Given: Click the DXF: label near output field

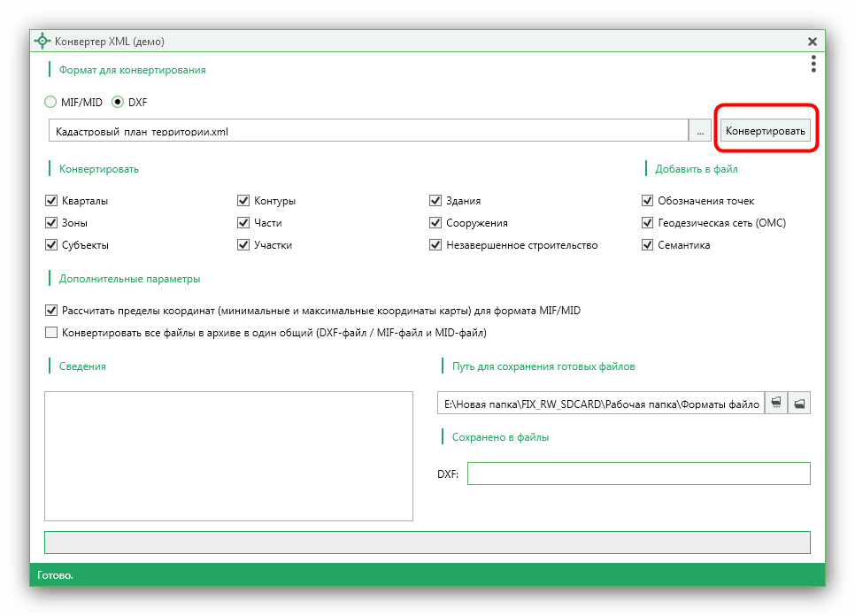Looking at the screenshot, I should [448, 474].
